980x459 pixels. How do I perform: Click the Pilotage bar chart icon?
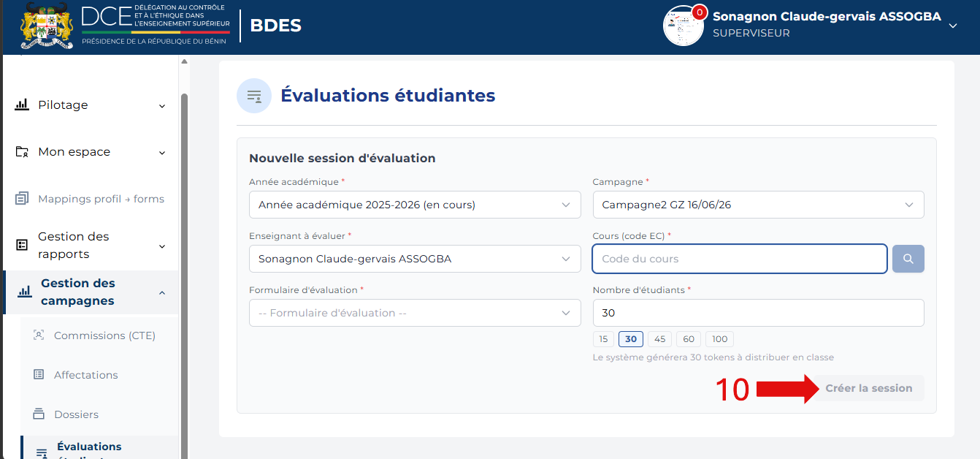pos(22,105)
